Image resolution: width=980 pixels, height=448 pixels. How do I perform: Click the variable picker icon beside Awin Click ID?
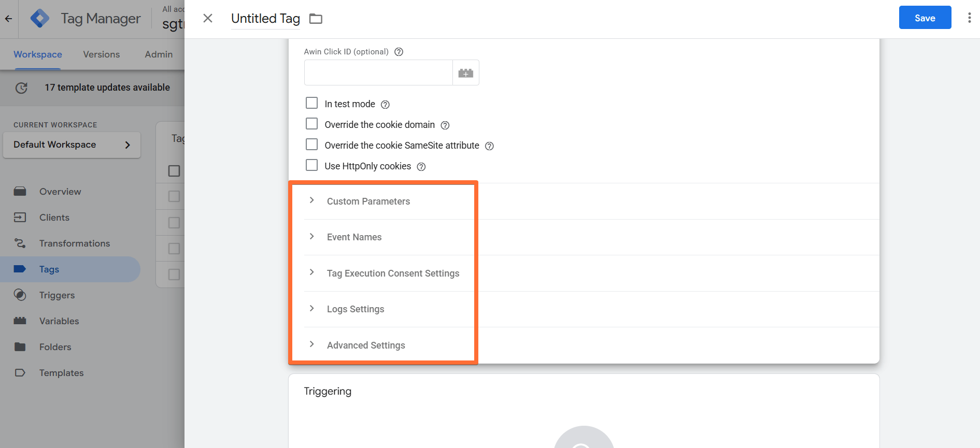465,73
